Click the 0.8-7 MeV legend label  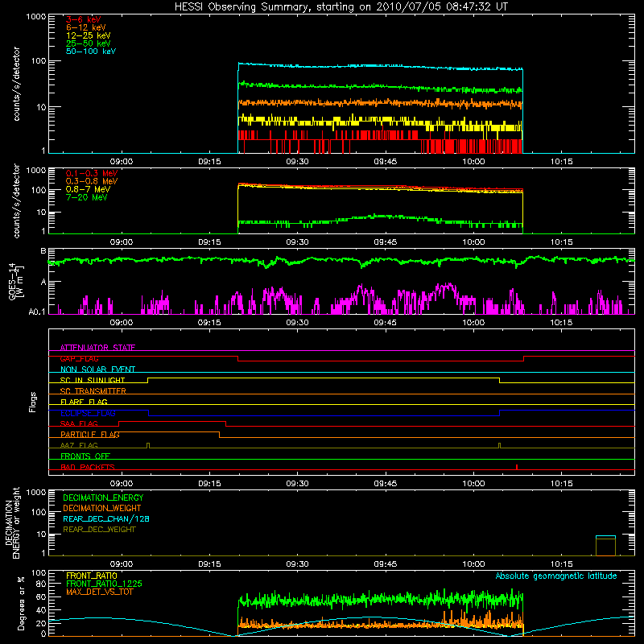[x=88, y=189]
